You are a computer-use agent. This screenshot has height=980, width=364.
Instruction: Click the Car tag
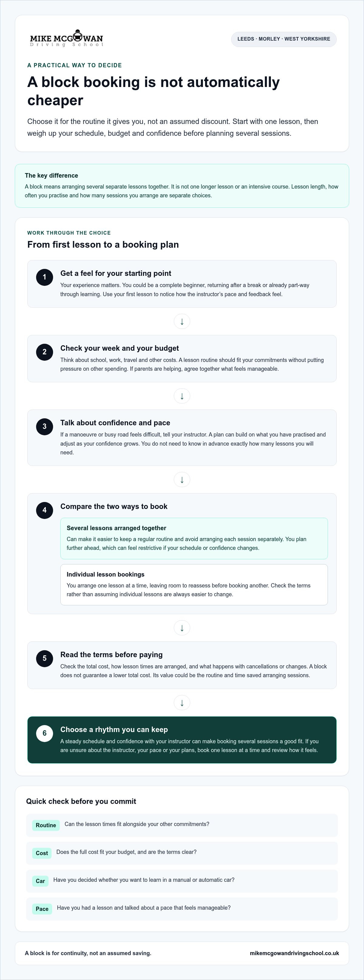click(40, 881)
